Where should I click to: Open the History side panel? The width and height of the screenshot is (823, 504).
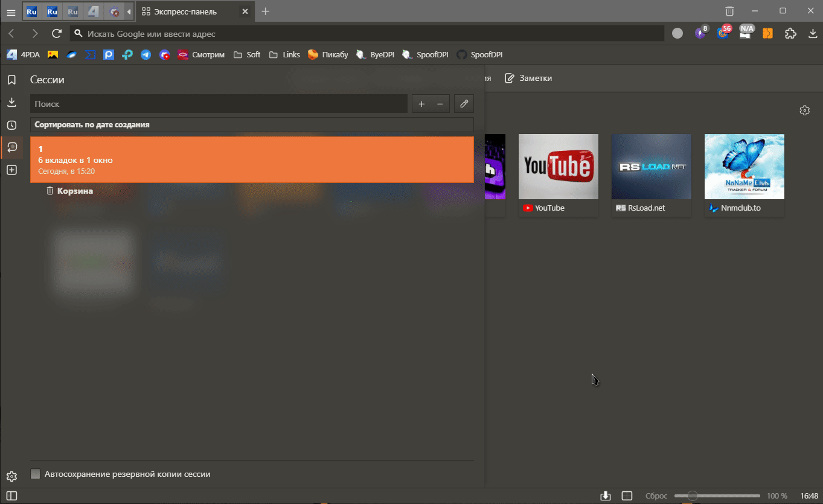(x=11, y=125)
